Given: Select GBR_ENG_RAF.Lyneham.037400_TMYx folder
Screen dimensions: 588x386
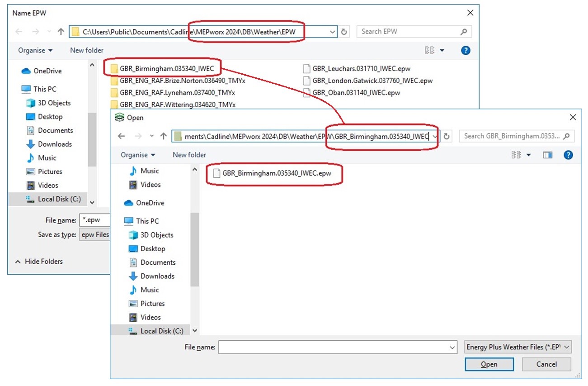Looking at the screenshot, I should [173, 92].
